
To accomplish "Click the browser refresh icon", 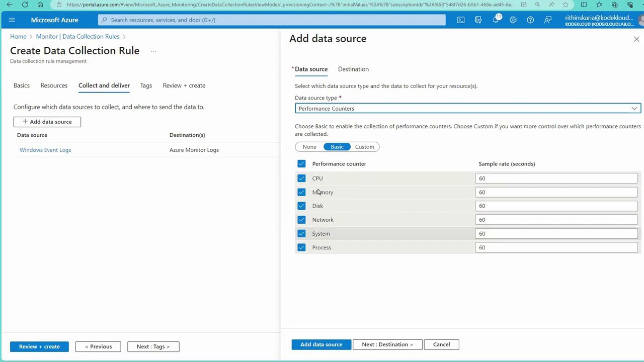I will (x=25, y=5).
